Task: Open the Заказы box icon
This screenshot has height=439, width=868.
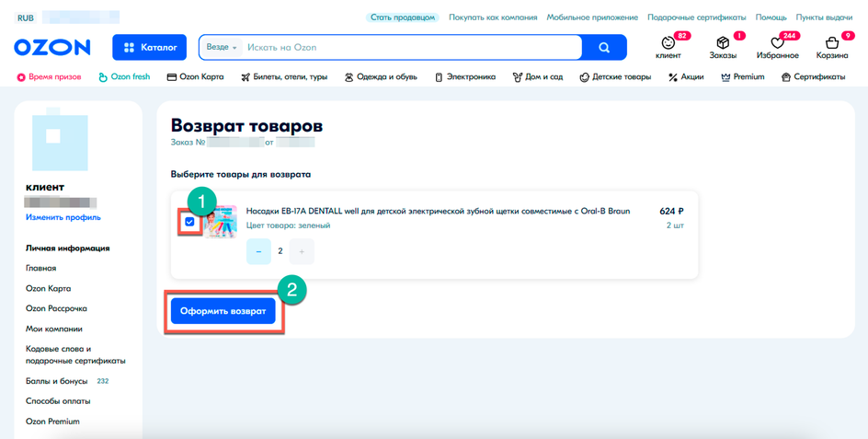Action: [x=723, y=43]
